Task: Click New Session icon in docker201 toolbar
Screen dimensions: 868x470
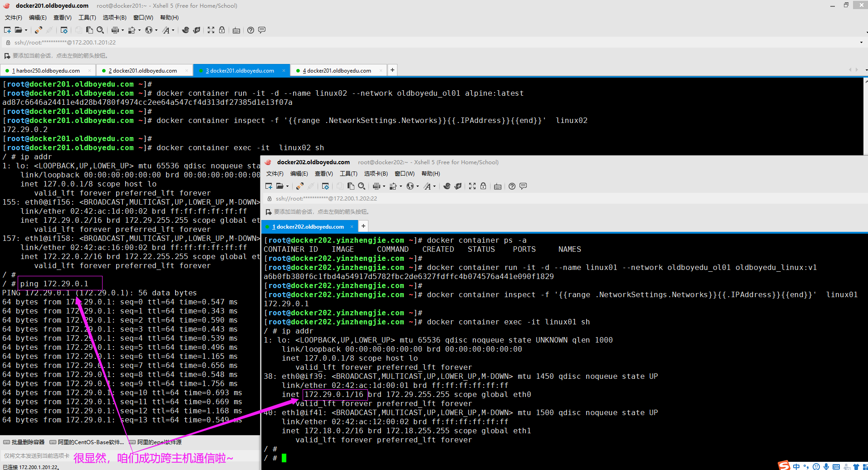Action: 7,30
